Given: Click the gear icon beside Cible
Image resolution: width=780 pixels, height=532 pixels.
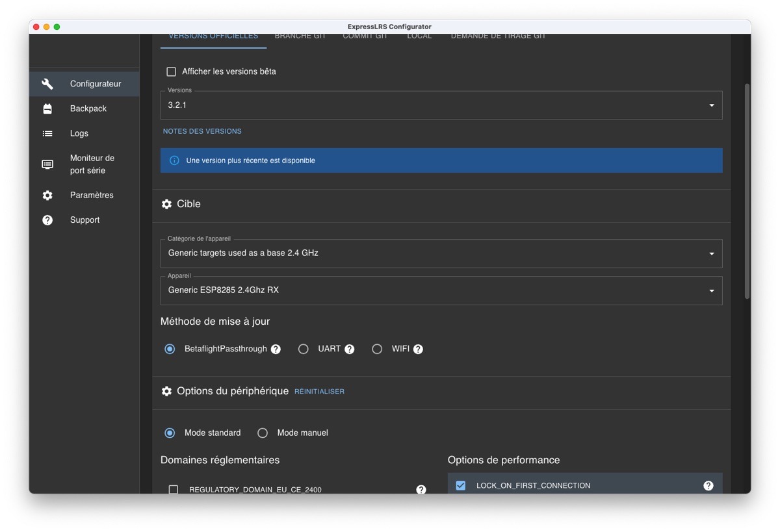Looking at the screenshot, I should click(166, 204).
